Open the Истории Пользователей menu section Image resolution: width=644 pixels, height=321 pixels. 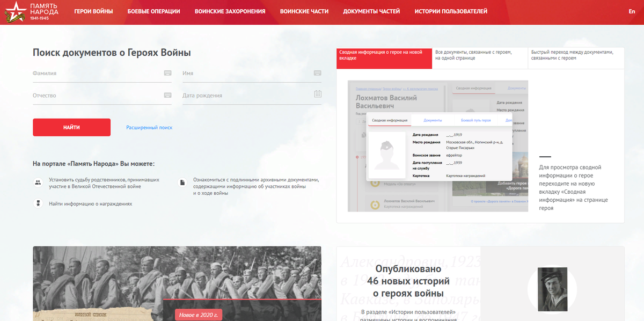450,10
